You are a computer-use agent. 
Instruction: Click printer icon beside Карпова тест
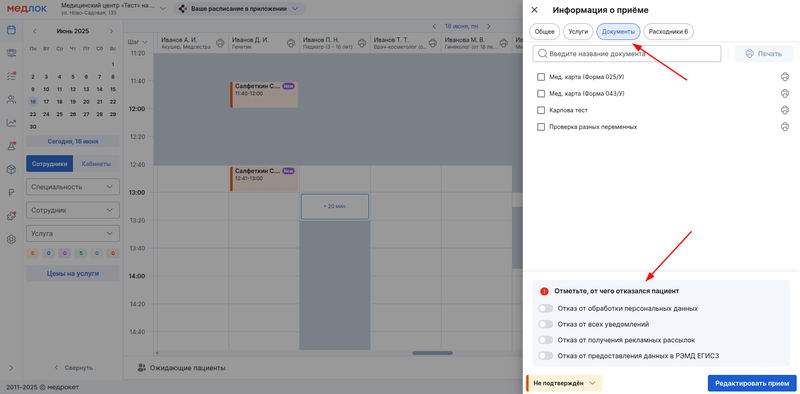click(785, 110)
